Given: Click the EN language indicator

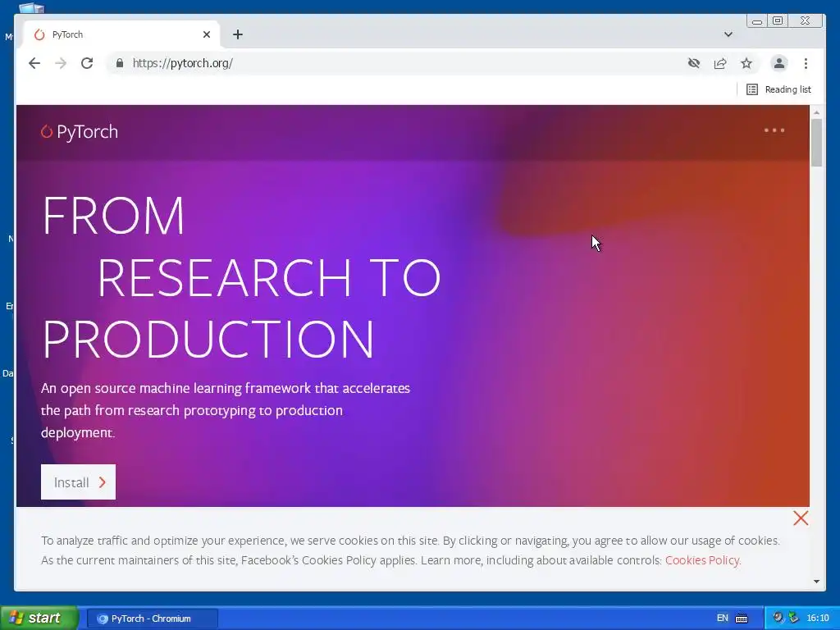Looking at the screenshot, I should [x=722, y=619].
